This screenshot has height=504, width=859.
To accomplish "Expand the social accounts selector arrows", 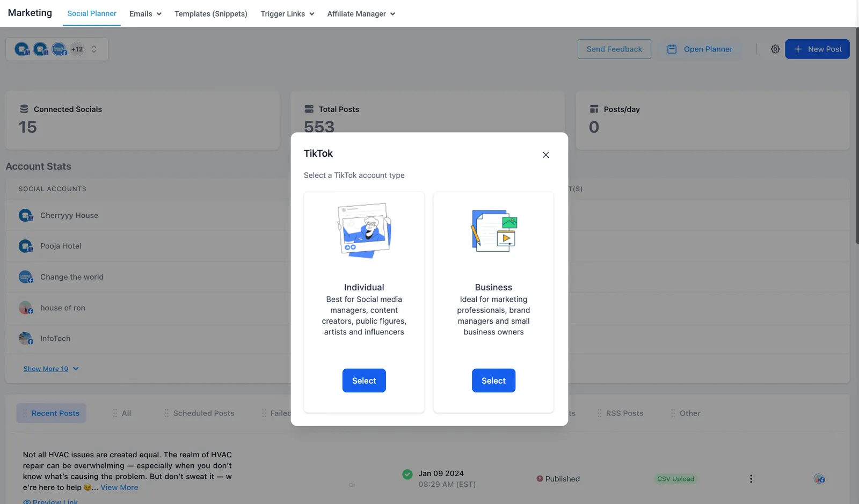I will (x=94, y=49).
